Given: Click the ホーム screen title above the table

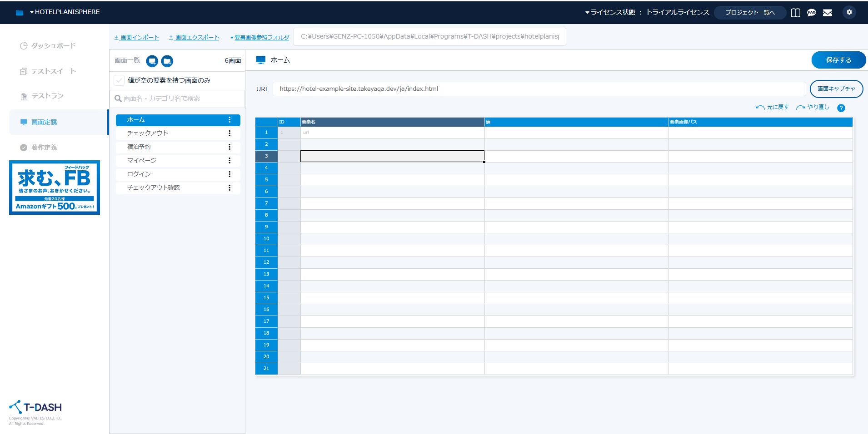Looking at the screenshot, I should 280,60.
